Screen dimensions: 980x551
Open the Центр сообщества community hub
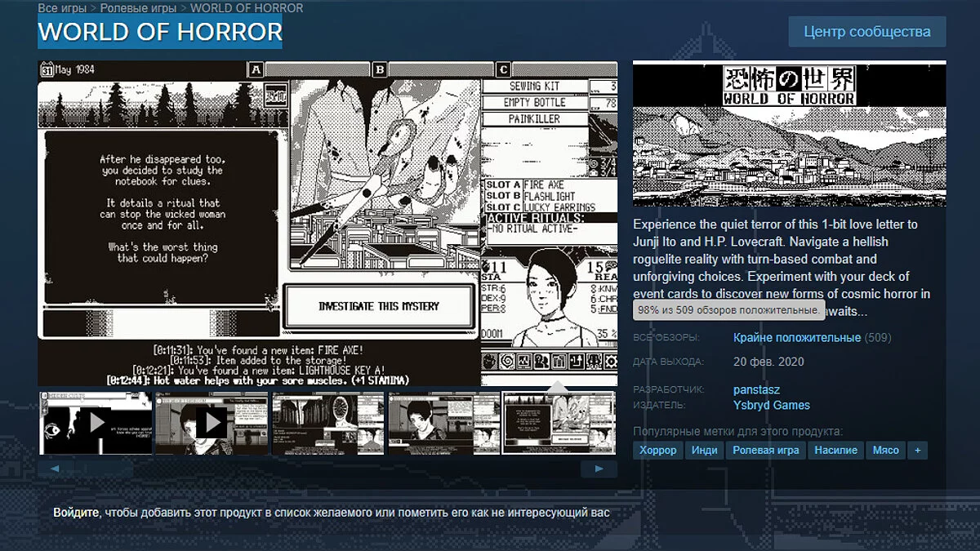pyautogui.click(x=867, y=32)
